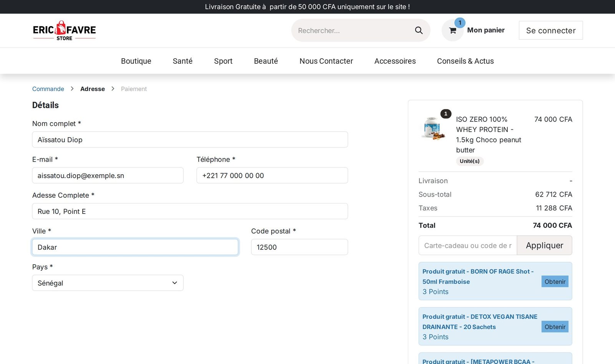Click the Unité(s) badge
The height and width of the screenshot is (364, 615).
point(470,161)
